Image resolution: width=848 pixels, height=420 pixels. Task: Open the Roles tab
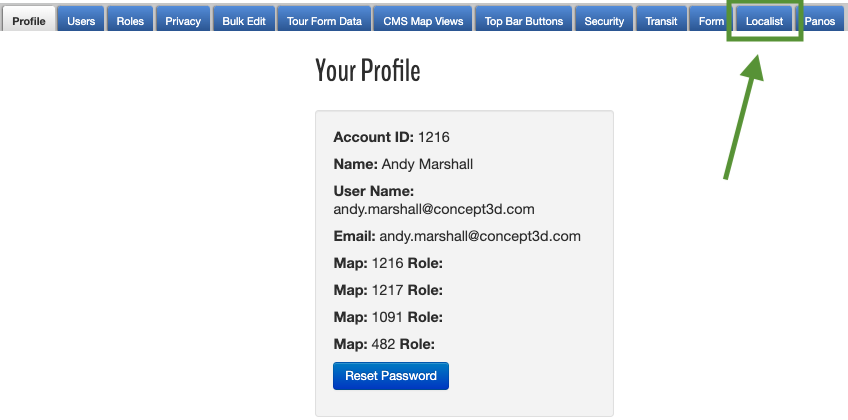pos(130,19)
